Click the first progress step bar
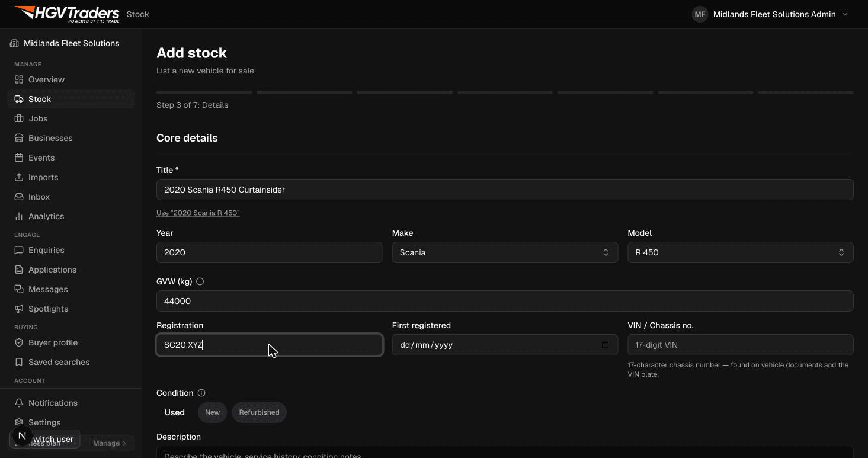The image size is (868, 458). [204, 92]
